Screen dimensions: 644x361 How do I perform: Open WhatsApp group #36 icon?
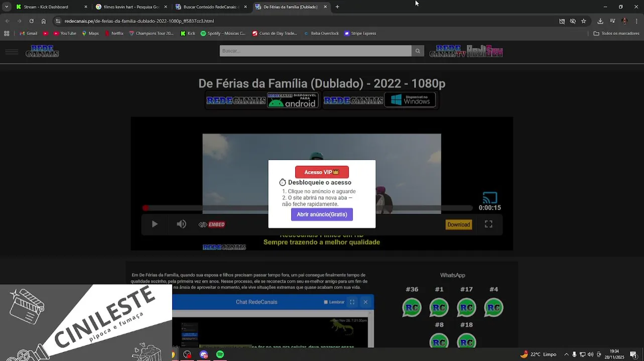[x=412, y=307]
